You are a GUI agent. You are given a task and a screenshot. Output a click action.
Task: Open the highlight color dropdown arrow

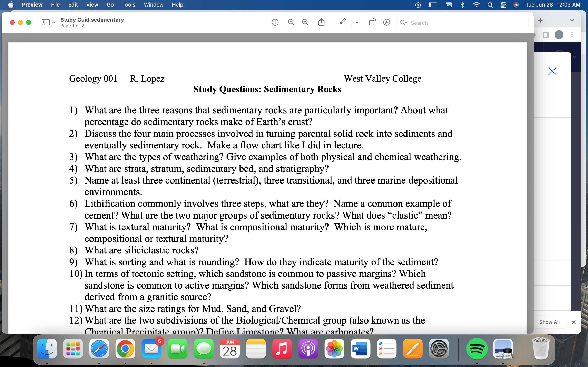click(x=357, y=23)
